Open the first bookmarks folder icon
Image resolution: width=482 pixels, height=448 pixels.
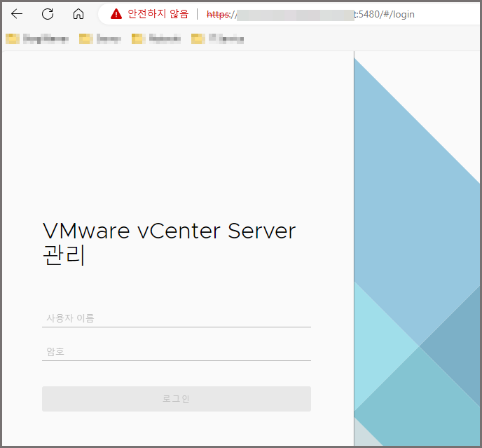click(x=13, y=39)
